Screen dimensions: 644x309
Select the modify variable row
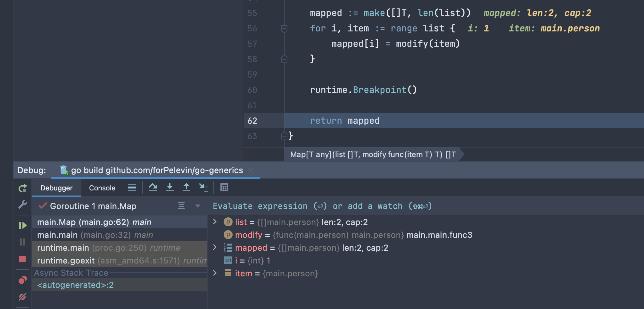tap(426, 235)
